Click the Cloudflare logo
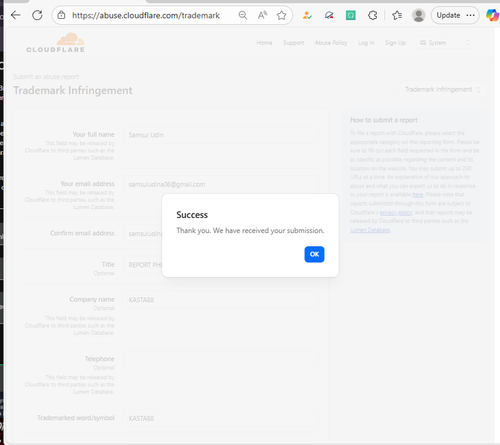This screenshot has height=445, width=500. coord(56,43)
